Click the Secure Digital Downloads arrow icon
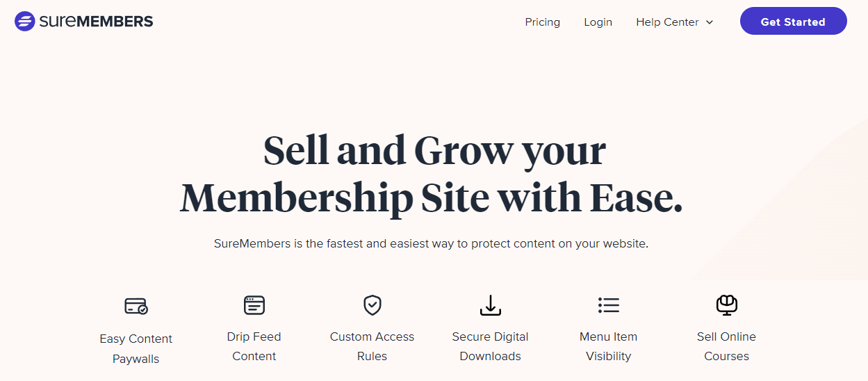This screenshot has height=381, width=868. 491,305
